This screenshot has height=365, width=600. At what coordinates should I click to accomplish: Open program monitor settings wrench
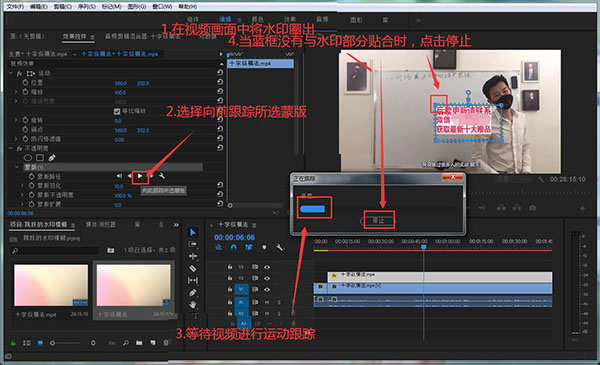[x=541, y=179]
